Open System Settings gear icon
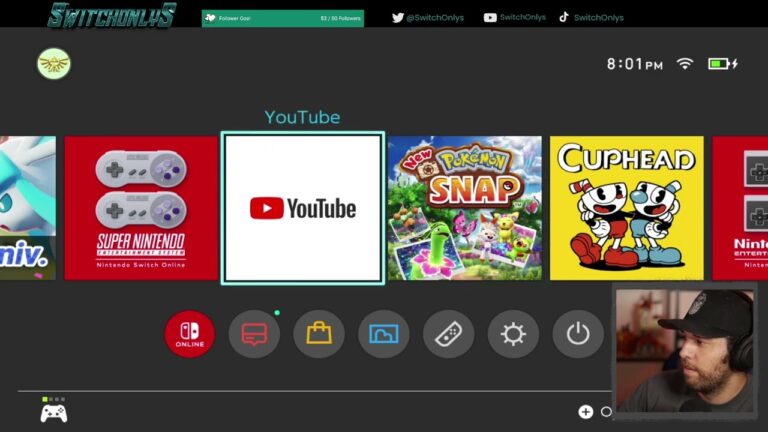The height and width of the screenshot is (432, 768). pos(513,334)
